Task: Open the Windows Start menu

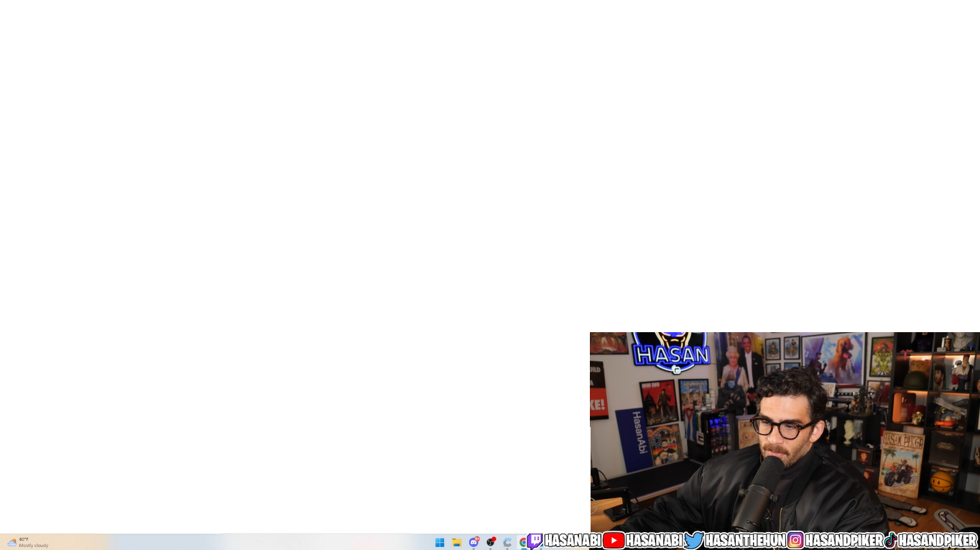Action: [440, 542]
